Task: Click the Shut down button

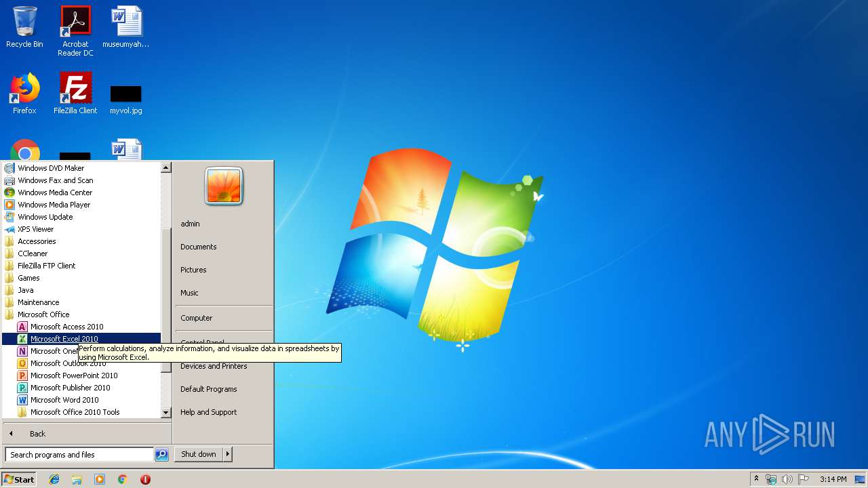Action: pyautogui.click(x=199, y=454)
